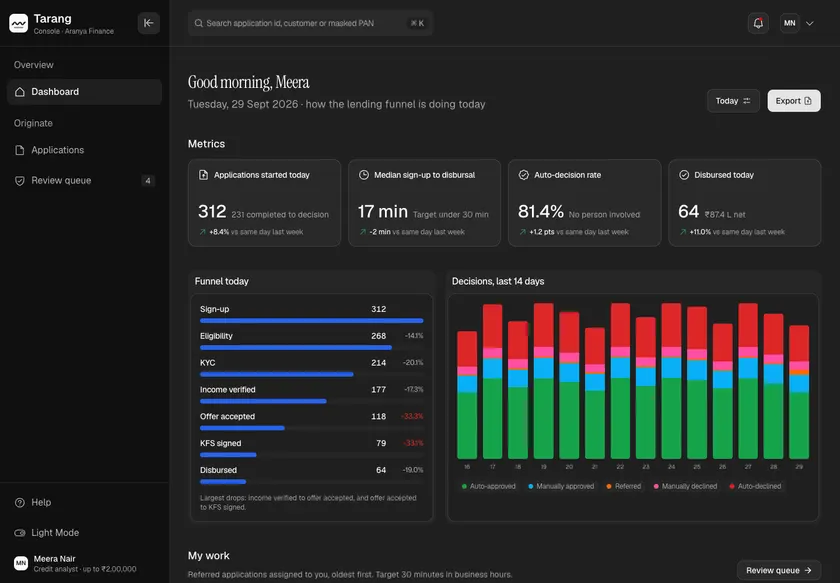Click the Sign-up funnel progress bar
The height and width of the screenshot is (583, 840).
312,320
